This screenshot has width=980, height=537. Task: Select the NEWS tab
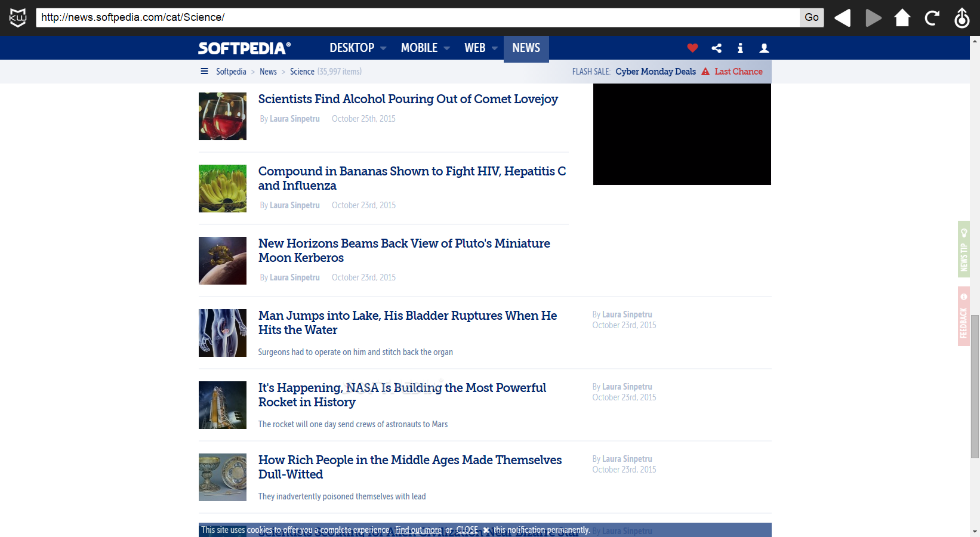point(526,48)
